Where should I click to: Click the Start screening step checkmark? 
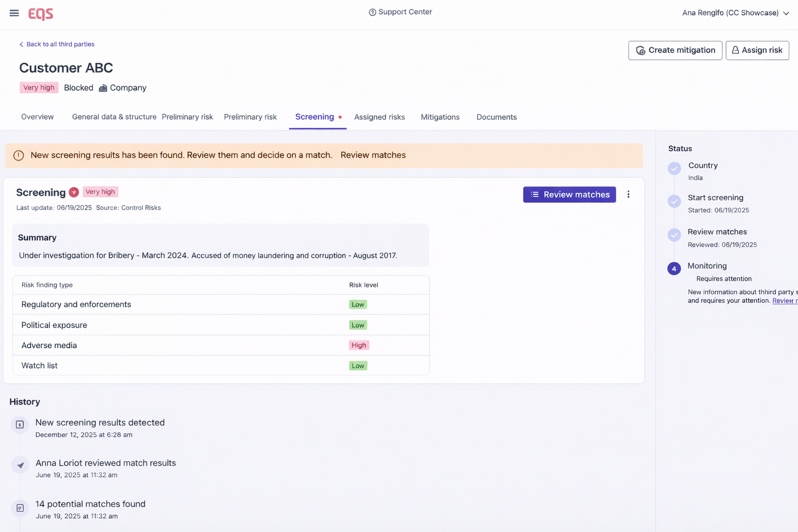(674, 201)
